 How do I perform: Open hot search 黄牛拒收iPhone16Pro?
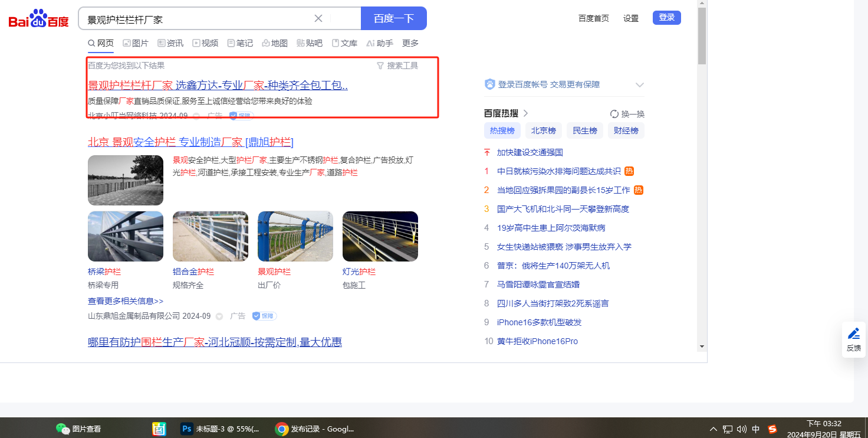pyautogui.click(x=537, y=341)
